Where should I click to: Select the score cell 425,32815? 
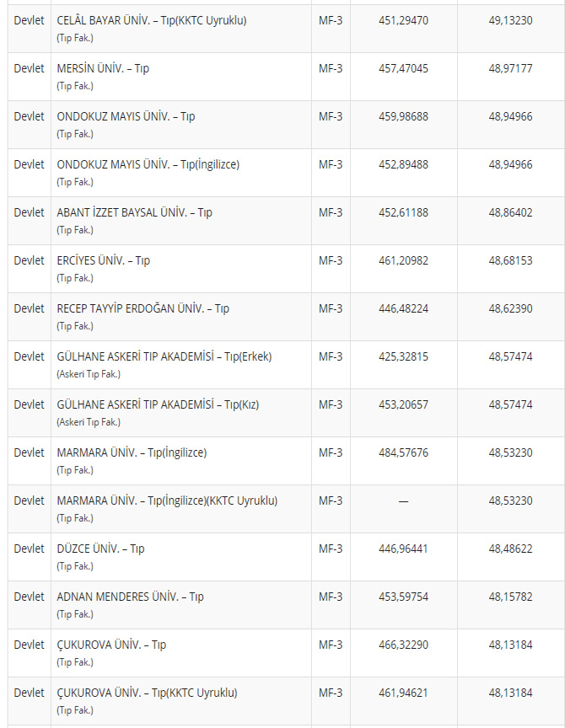click(403, 356)
